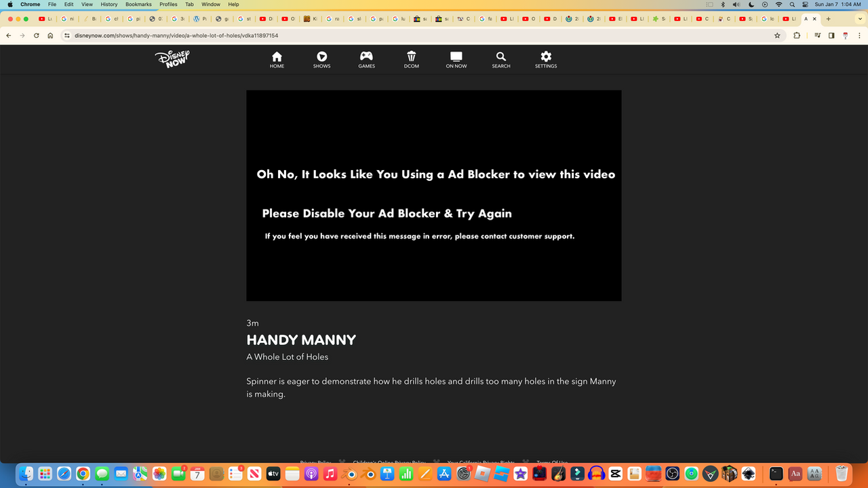The width and height of the screenshot is (868, 488).
Task: Open the Chrome extensions menu
Action: pyautogui.click(x=797, y=35)
